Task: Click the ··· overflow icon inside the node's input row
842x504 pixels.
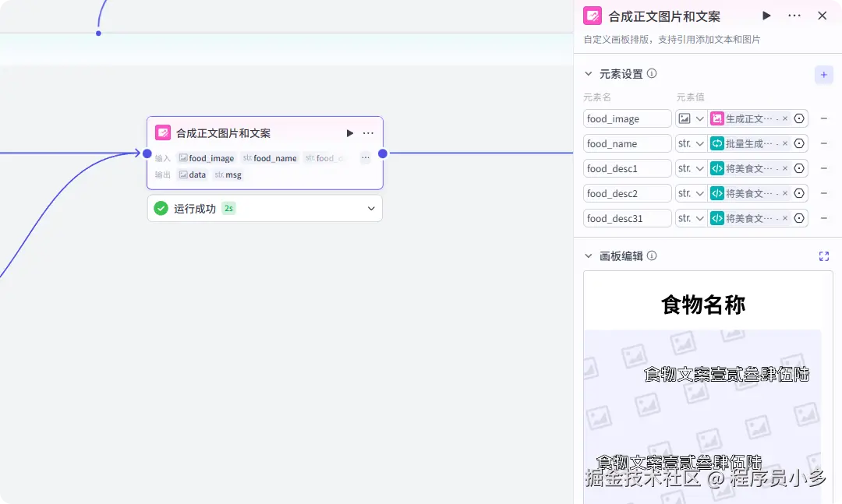Action: point(365,157)
